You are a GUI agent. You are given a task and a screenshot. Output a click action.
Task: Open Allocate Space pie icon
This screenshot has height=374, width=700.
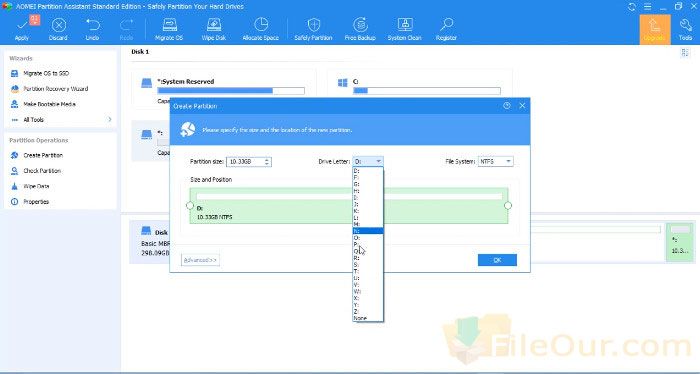(261, 29)
